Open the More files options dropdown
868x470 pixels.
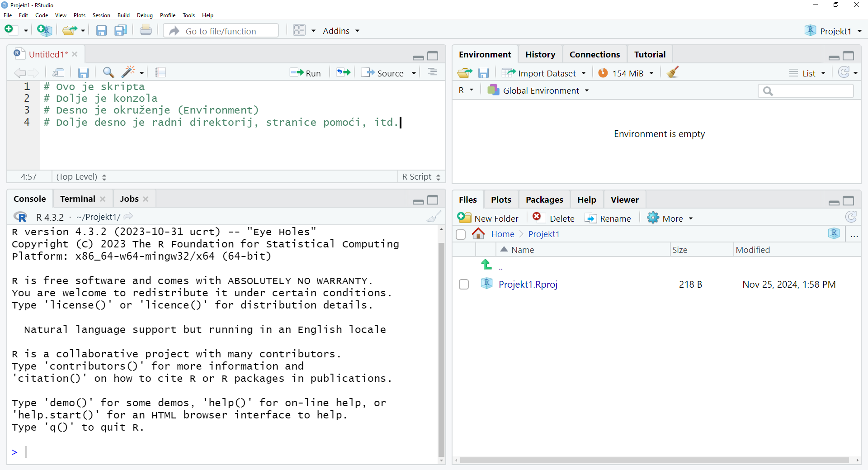pos(670,218)
